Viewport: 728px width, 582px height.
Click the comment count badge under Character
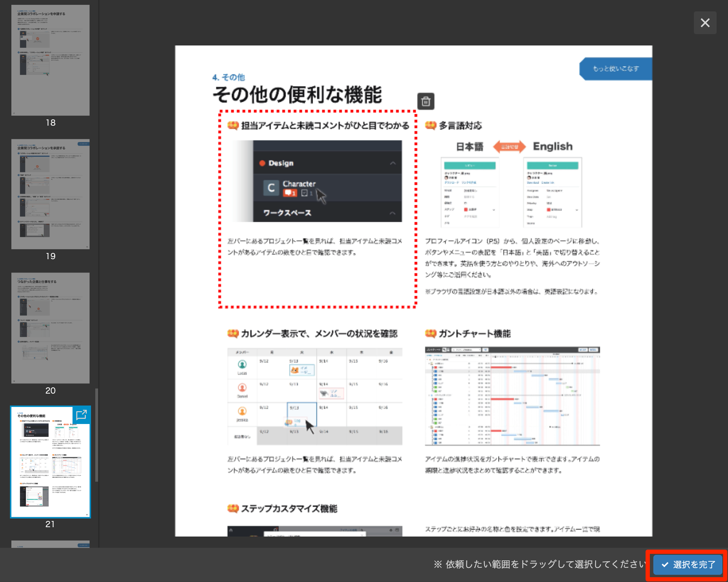290,193
